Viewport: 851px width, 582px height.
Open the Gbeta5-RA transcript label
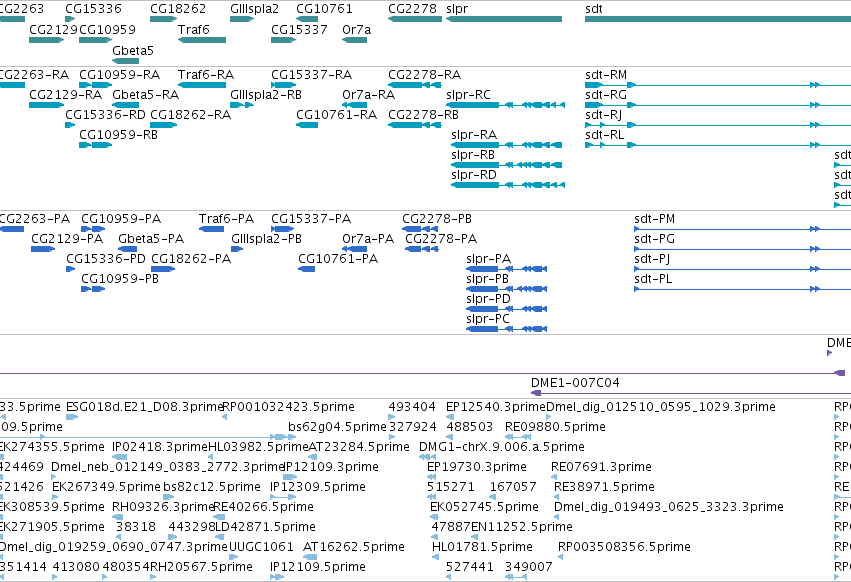[x=145, y=94]
